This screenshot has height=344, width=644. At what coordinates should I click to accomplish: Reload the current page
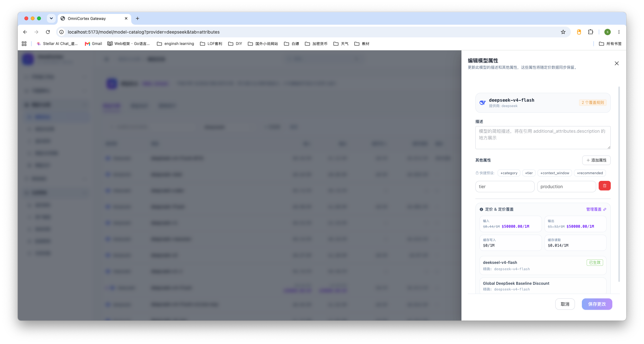pyautogui.click(x=48, y=32)
